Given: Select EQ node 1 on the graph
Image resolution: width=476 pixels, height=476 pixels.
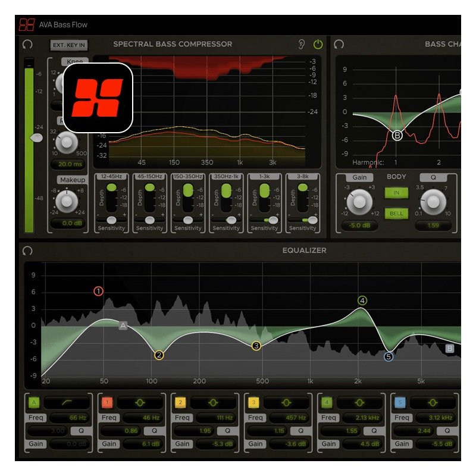Looking at the screenshot, I should pos(98,291).
